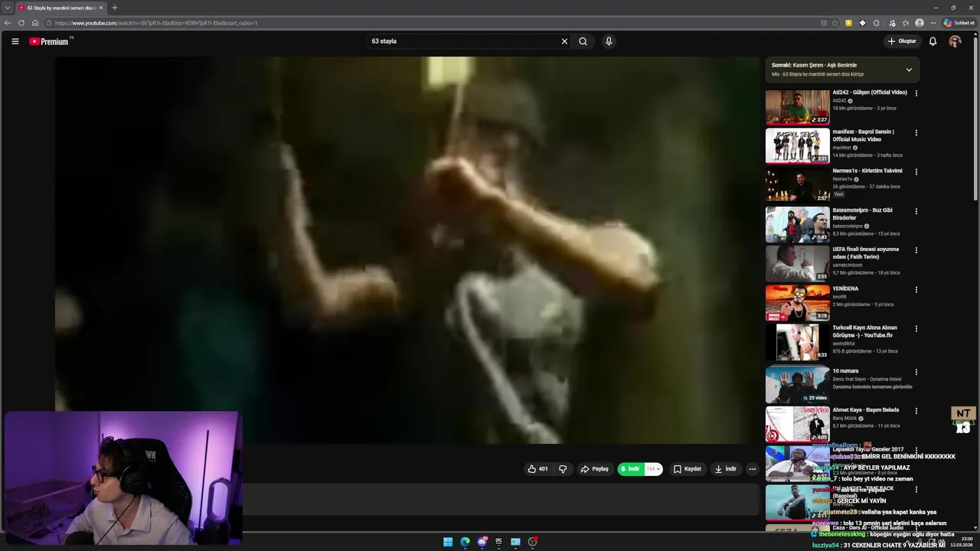Open YouTube notifications bell

[x=933, y=41]
